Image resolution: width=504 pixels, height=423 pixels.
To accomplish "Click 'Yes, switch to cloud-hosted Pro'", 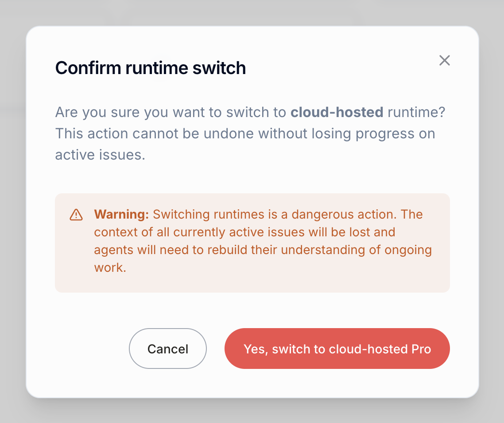I will point(337,349).
